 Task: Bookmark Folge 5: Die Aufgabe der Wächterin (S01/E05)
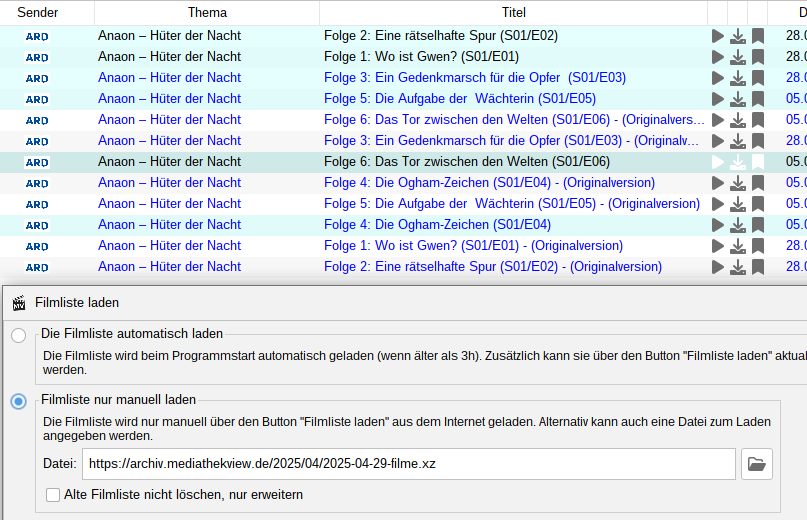(x=758, y=99)
